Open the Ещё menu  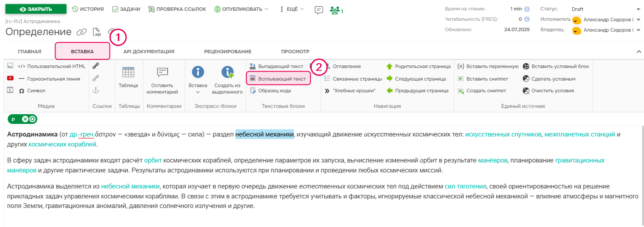(291, 9)
